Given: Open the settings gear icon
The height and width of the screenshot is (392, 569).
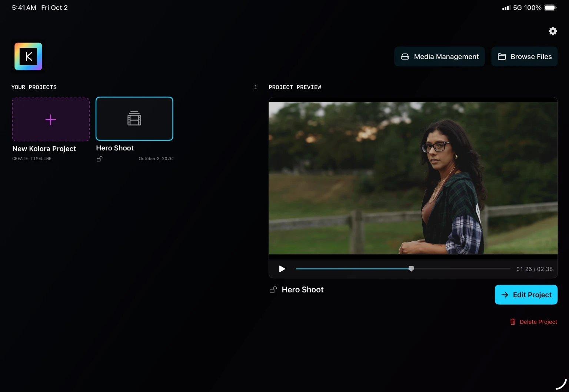Looking at the screenshot, I should (553, 31).
